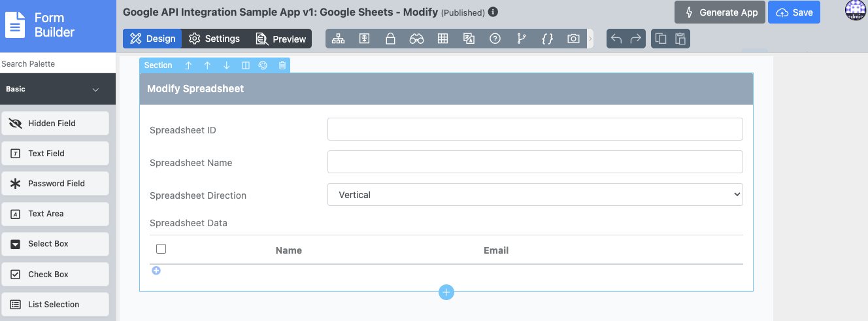868x321 pixels.
Task: Click the import-form icon next to hierarchy icon
Action: coord(364,39)
